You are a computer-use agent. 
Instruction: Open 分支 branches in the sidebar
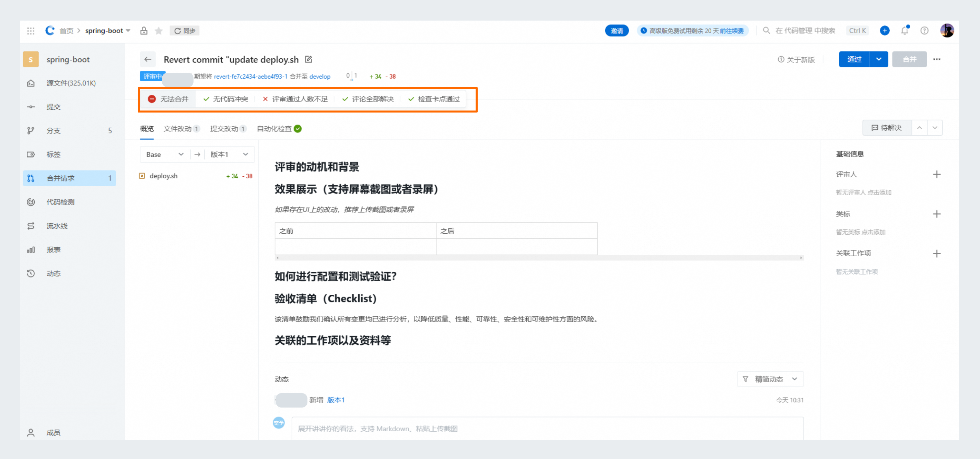[x=70, y=130]
